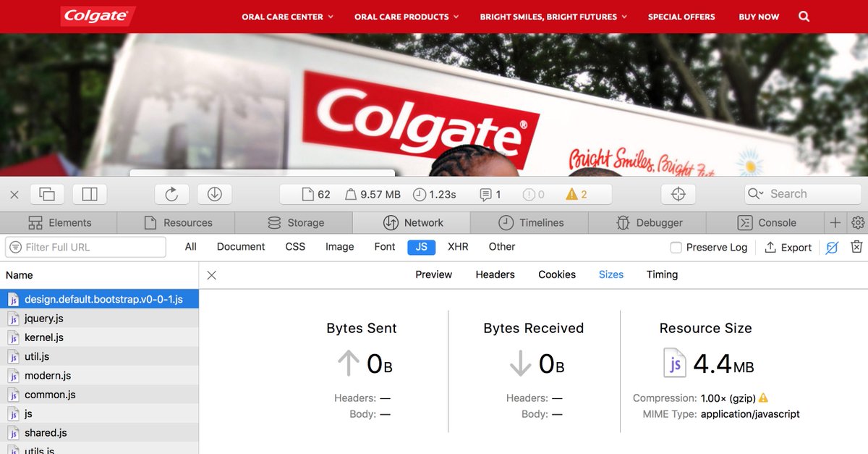
Task: Select design.default.bootstrap.v0-0-1.js row
Action: 99,299
